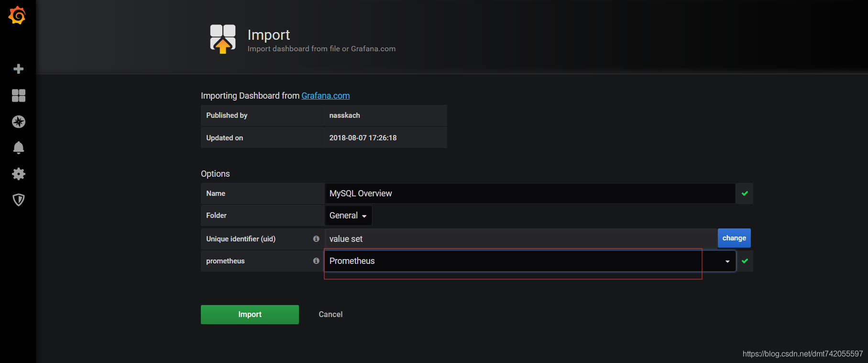The image size is (868, 363).
Task: Click the MySQL Overview name input field
Action: pyautogui.click(x=530, y=193)
